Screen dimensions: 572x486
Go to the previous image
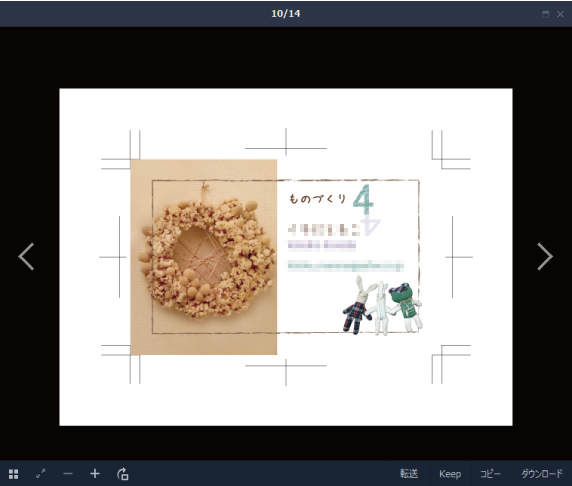tap(26, 256)
